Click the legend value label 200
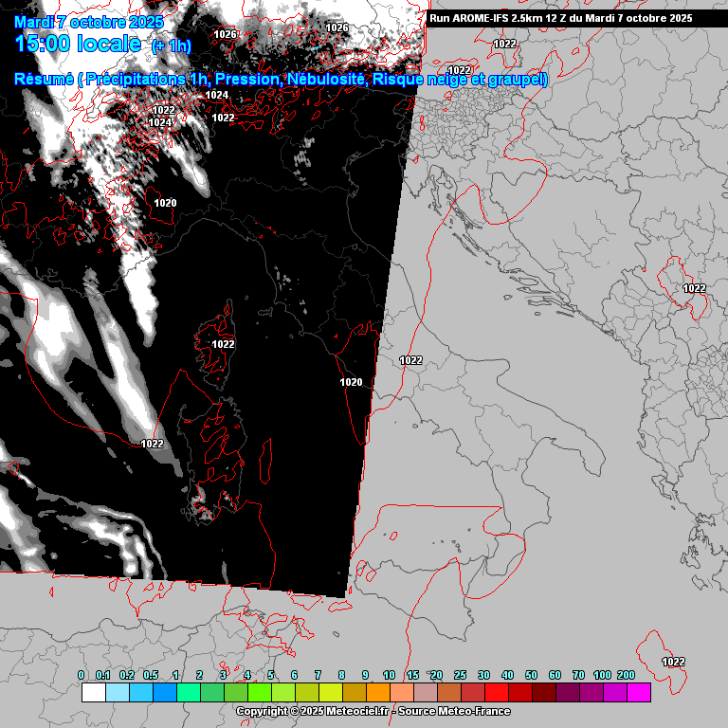Screen dimensions: 728x728 [x=626, y=675]
